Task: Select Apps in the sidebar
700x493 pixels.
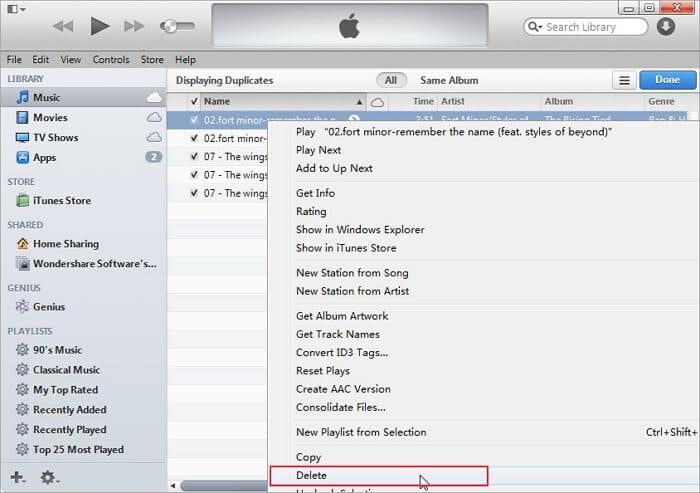Action: point(83,157)
